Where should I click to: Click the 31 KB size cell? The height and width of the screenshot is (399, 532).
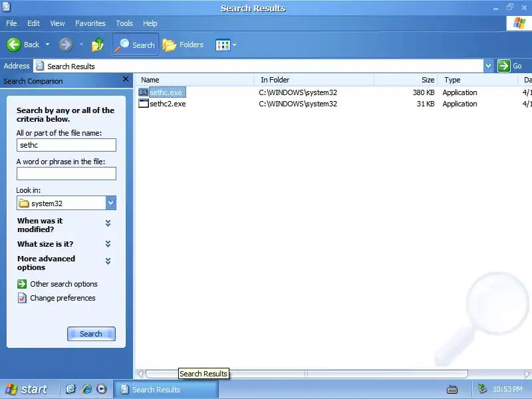coord(426,104)
